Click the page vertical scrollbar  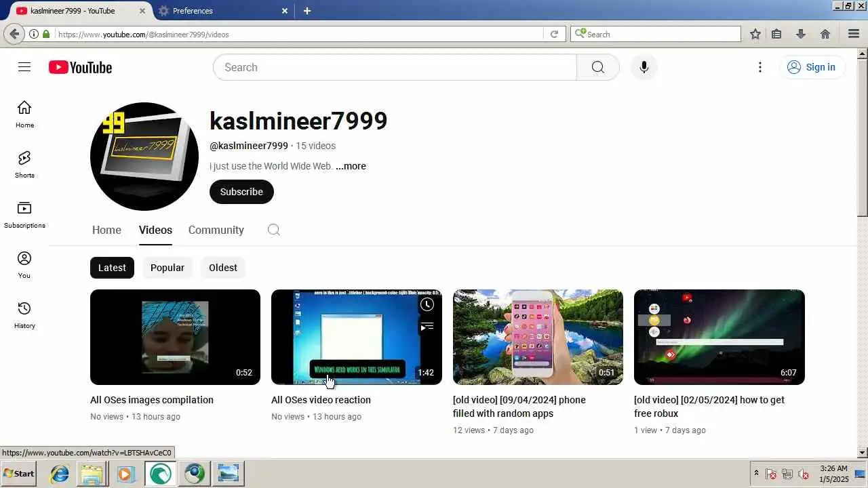[863, 138]
